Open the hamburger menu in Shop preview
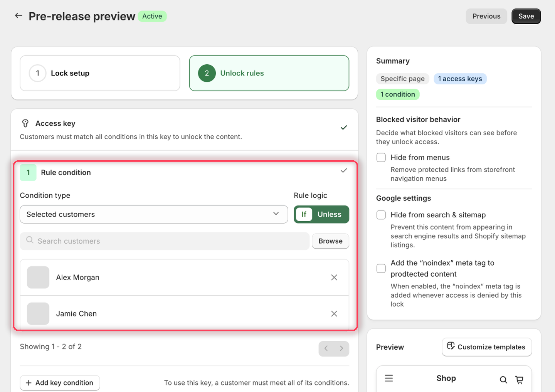 (x=389, y=378)
